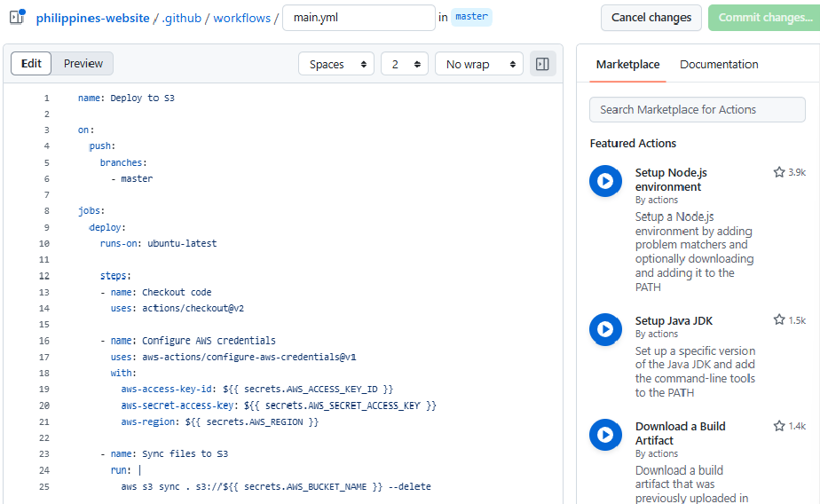Switch to Preview mode
Viewport: 820px width, 504px height.
[x=83, y=64]
